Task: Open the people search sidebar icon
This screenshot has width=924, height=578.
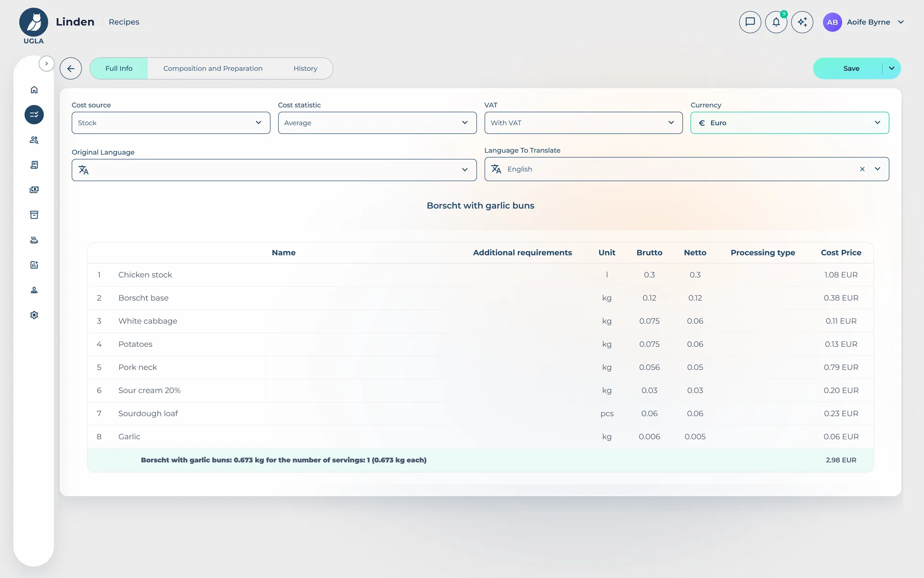Action: pos(34,140)
